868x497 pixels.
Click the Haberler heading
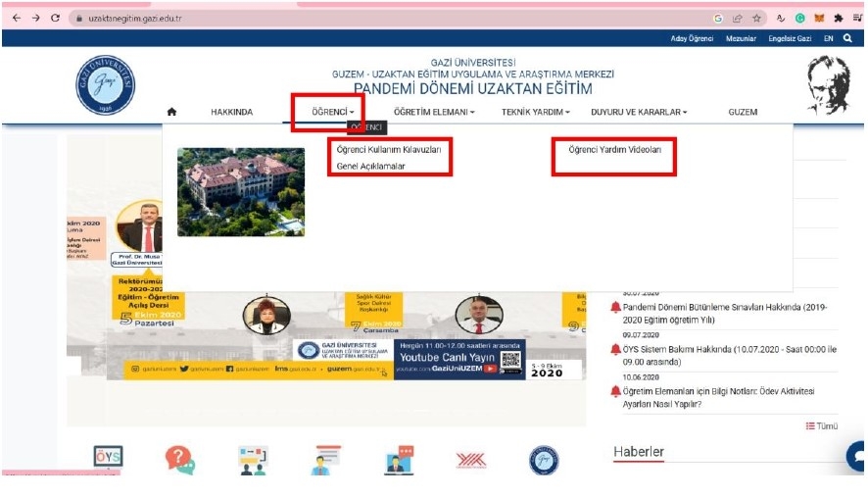(x=639, y=452)
